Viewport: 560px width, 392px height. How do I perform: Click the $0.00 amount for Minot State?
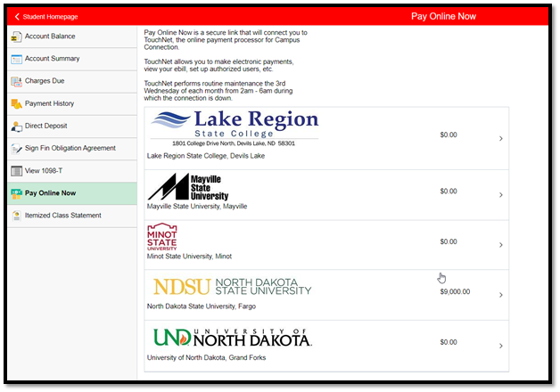[449, 241]
